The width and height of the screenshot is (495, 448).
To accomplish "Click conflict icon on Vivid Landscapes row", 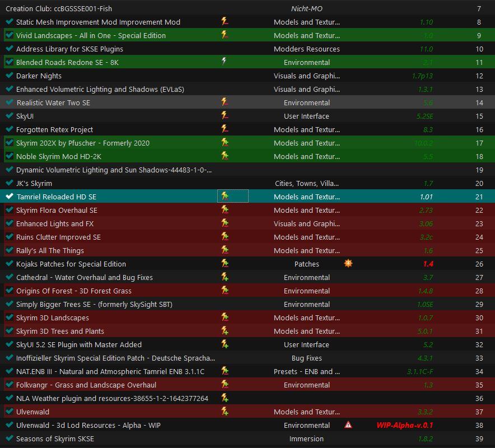I will pyautogui.click(x=225, y=34).
